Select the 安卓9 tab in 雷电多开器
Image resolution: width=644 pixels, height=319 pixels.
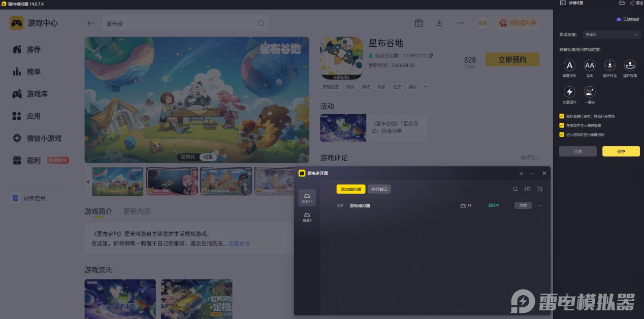pyautogui.click(x=307, y=217)
